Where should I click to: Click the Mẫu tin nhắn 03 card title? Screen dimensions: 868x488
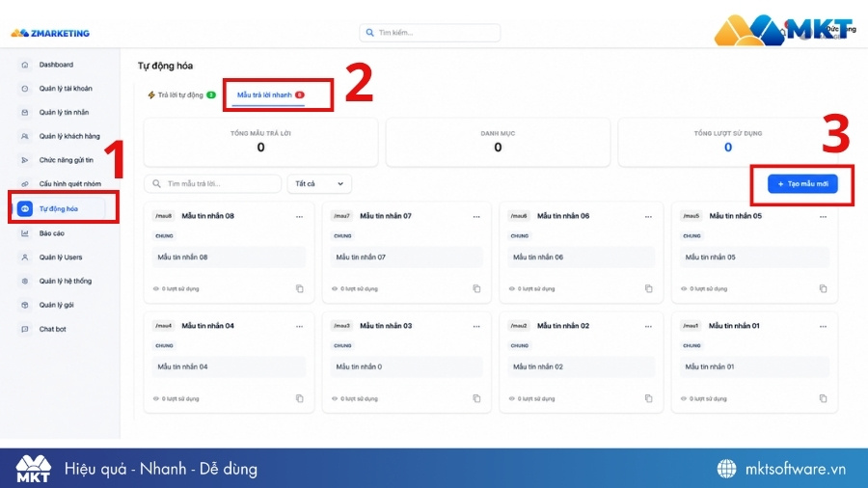(x=386, y=326)
